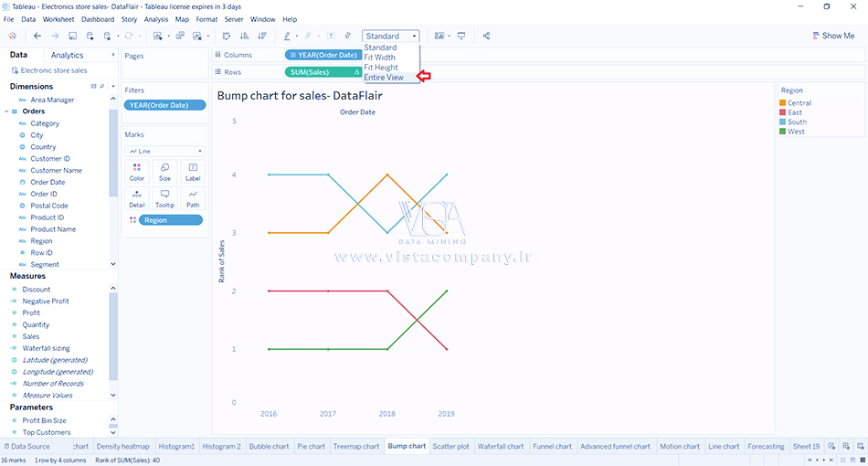Click the Tooltip mark button
The width and height of the screenshot is (868, 466).
point(164,198)
